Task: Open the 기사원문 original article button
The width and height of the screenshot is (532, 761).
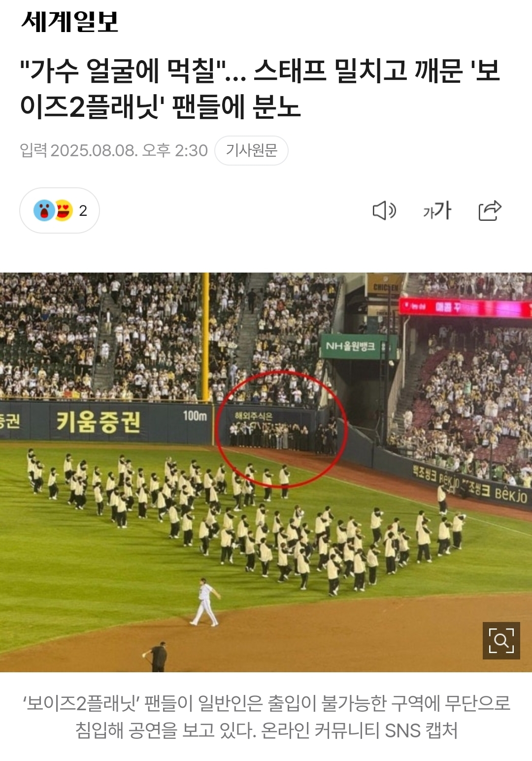Action: (251, 150)
